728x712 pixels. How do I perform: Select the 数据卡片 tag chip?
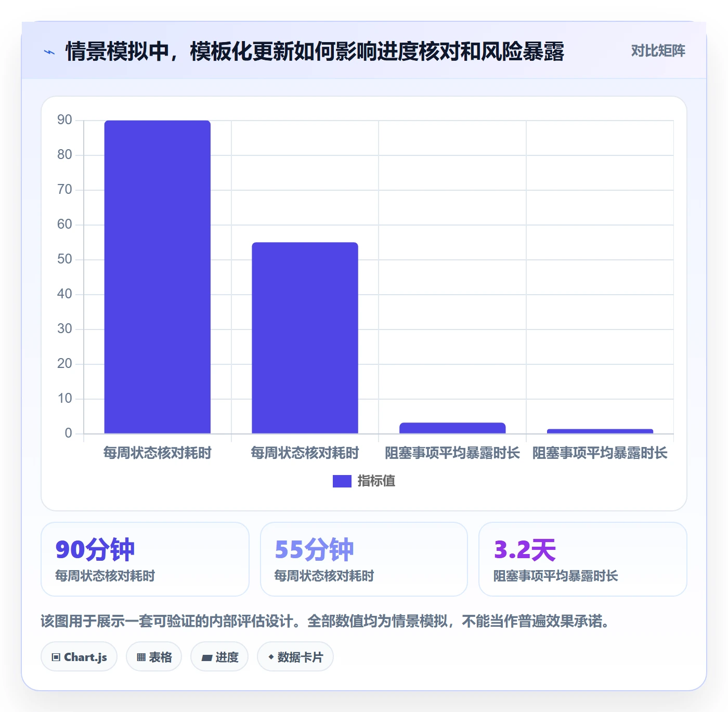tap(295, 657)
